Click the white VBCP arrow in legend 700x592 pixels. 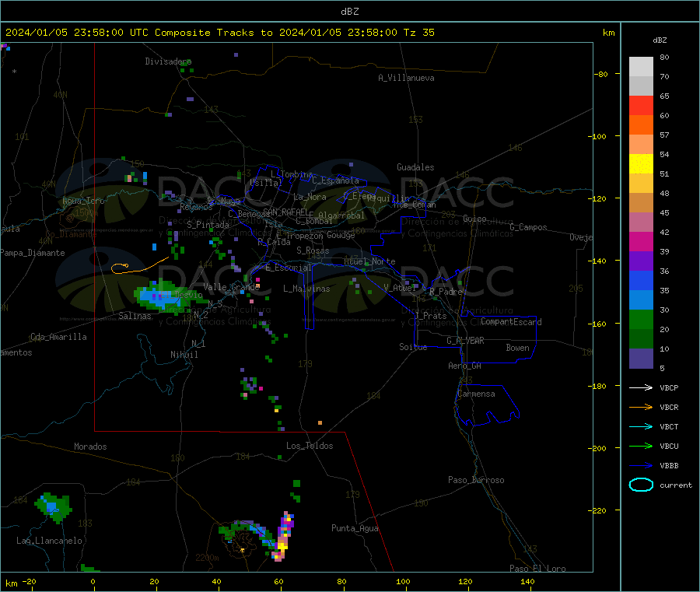click(x=641, y=387)
